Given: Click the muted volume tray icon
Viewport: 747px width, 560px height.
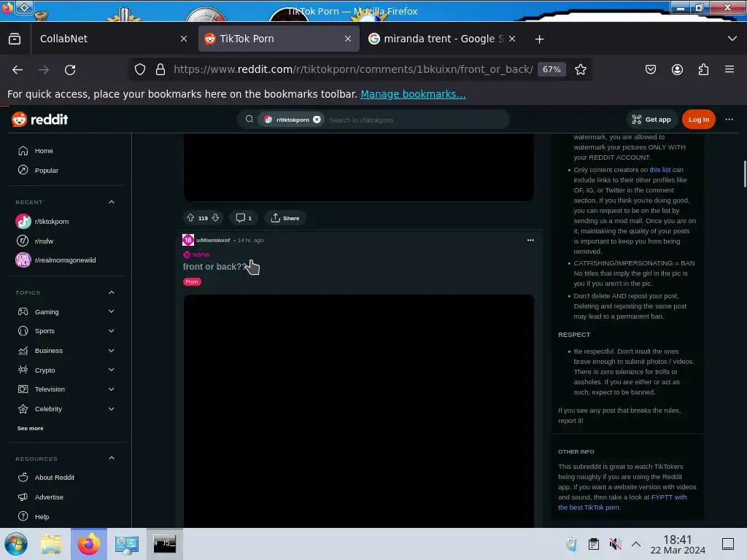Looking at the screenshot, I should coord(615,544).
